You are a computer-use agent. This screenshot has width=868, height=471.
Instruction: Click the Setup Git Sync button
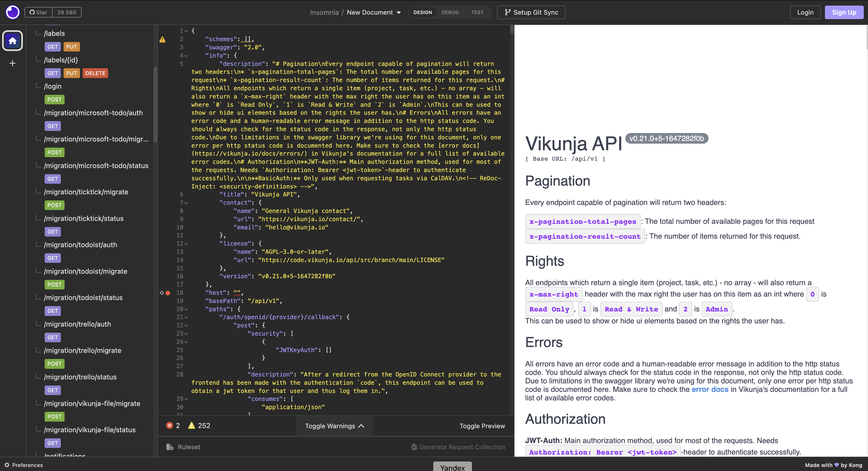(x=531, y=12)
